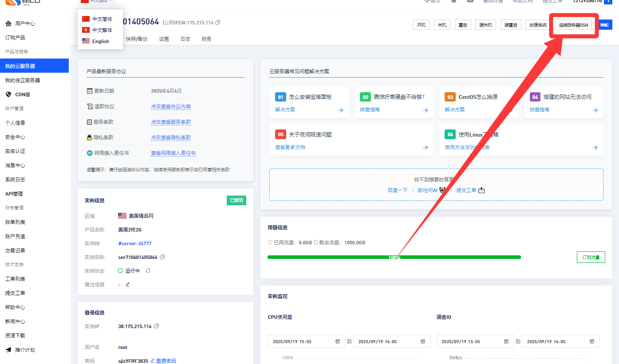This screenshot has width=619, height=364.
Task: Click the CPU end time input 16:05
Action: click(x=386, y=341)
